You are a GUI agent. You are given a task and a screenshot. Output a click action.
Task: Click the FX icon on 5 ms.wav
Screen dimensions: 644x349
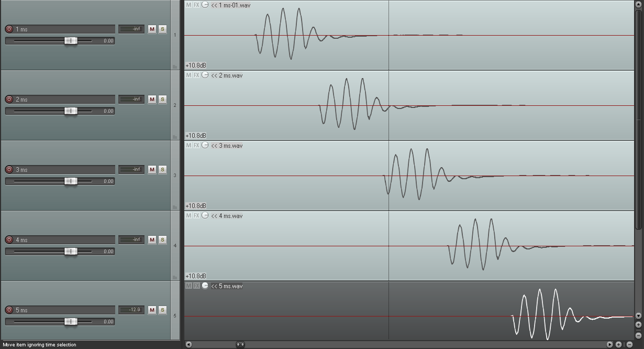coord(196,286)
